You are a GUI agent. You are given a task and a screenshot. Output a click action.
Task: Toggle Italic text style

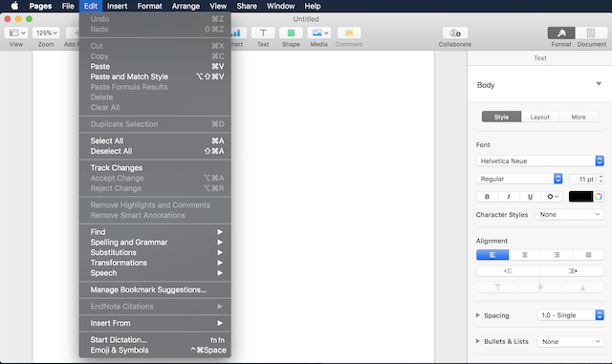point(508,197)
